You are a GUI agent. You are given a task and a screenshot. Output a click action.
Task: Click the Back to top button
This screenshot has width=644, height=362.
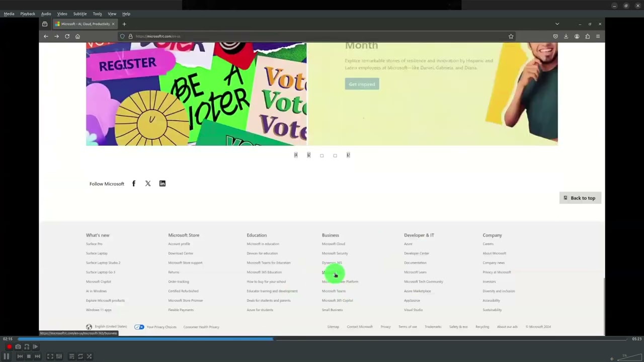(580, 198)
